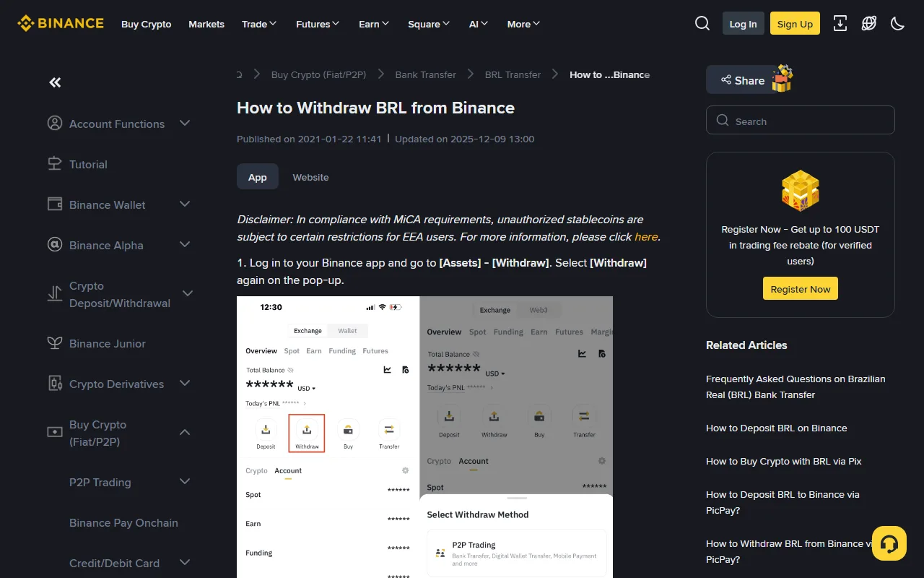Image resolution: width=924 pixels, height=578 pixels.
Task: Open the Earn dropdown menu
Action: click(x=374, y=24)
